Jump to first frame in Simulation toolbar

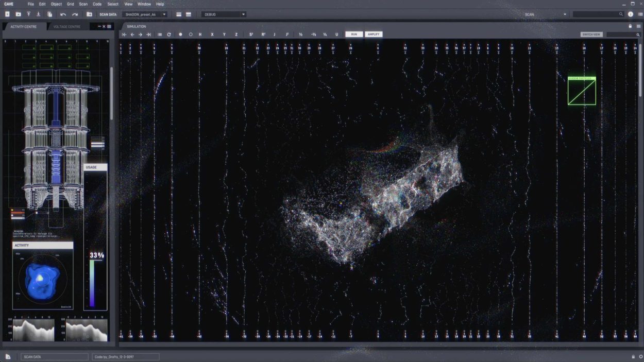point(124,35)
